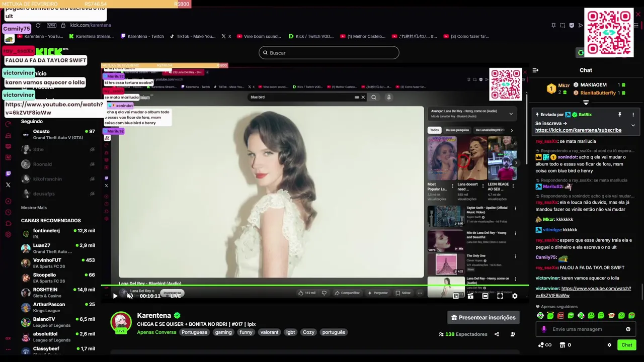The image size is (644, 362).
Task: Click the QR code in top-right corner
Action: (609, 33)
